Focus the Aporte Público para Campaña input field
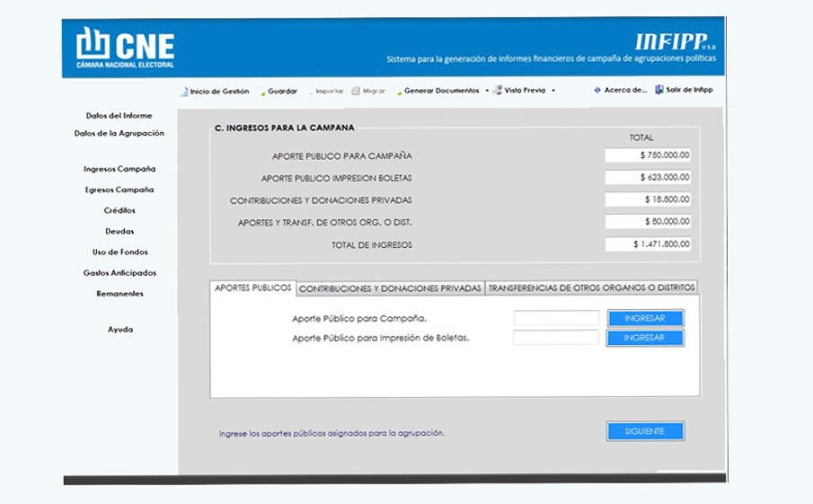 coord(556,318)
